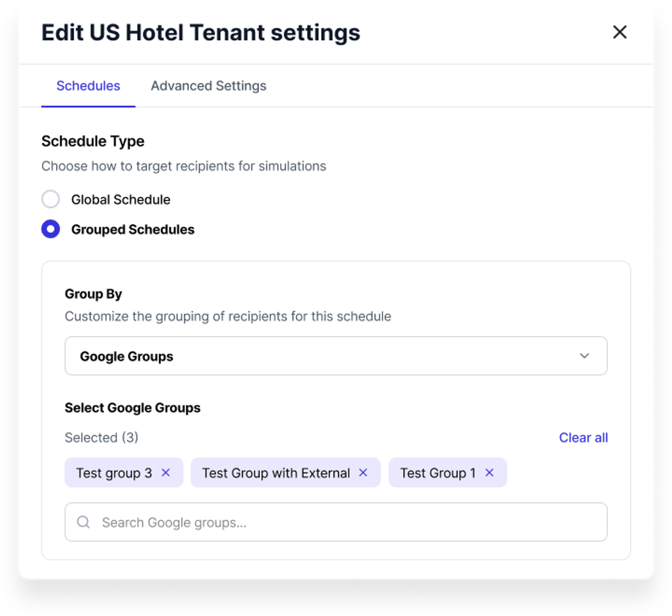Click the Select Google Groups heading
This screenshot has height=616, width=672.
tap(133, 408)
